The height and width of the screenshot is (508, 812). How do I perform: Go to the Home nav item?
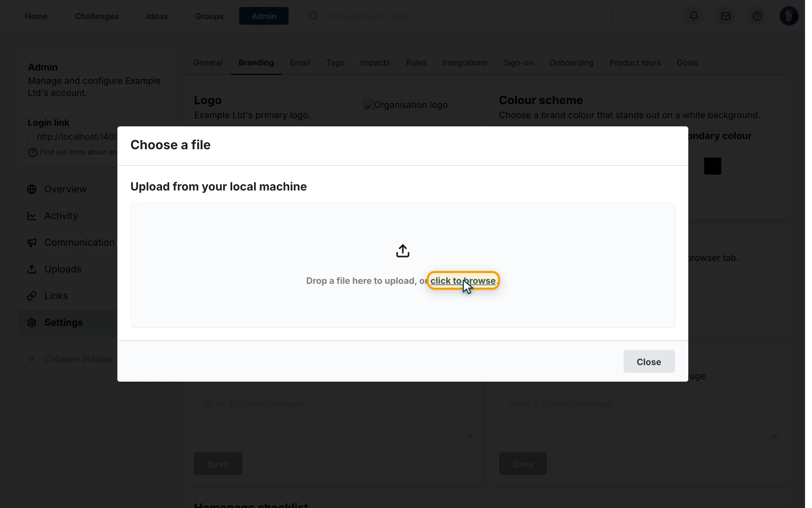tap(36, 16)
